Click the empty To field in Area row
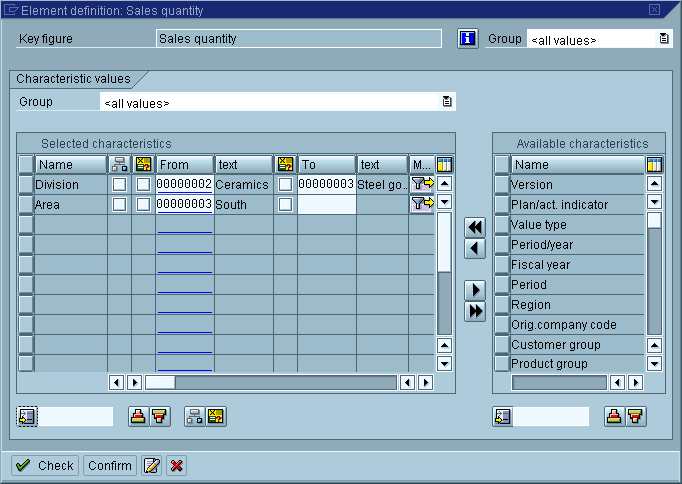Image resolution: width=682 pixels, height=484 pixels. pos(327,204)
